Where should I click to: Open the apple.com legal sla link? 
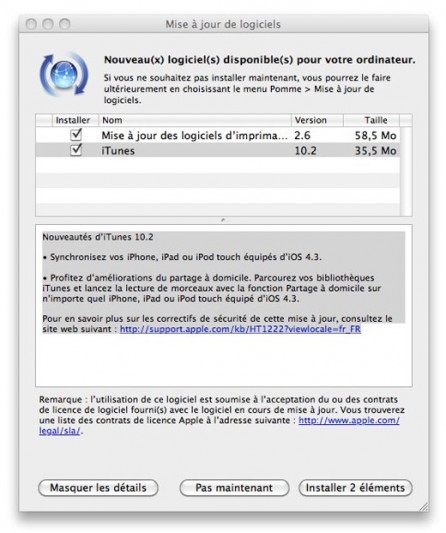point(349,420)
